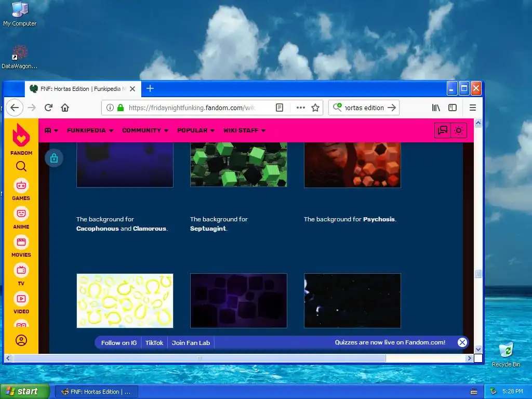This screenshot has height=399, width=532.
Task: Expand the Community dropdown menu
Action: [x=145, y=130]
